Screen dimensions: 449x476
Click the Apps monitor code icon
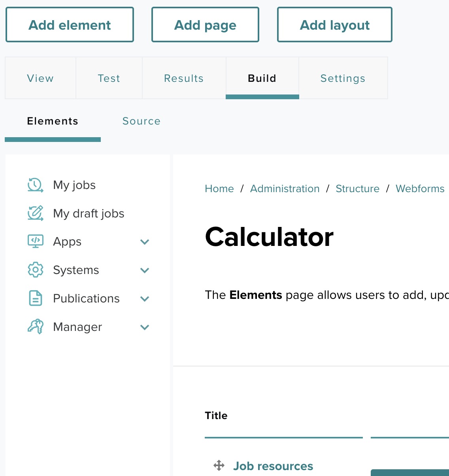coord(35,242)
